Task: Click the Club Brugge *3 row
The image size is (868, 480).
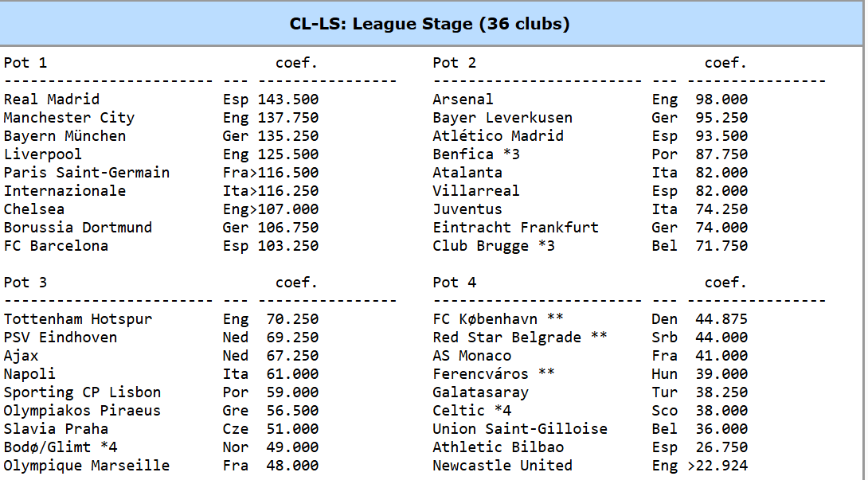Action: (x=590, y=245)
